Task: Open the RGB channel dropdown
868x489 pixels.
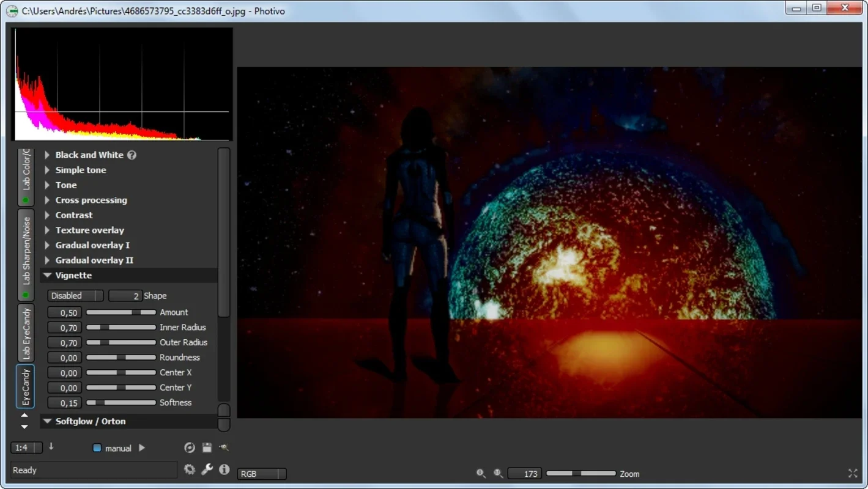Action: 262,474
